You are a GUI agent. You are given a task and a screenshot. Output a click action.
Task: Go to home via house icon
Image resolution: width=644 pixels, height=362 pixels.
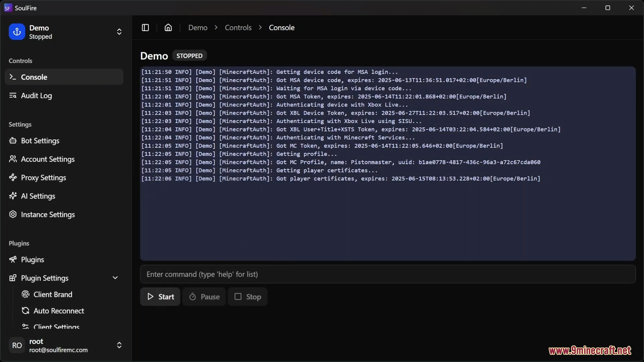coord(168,27)
